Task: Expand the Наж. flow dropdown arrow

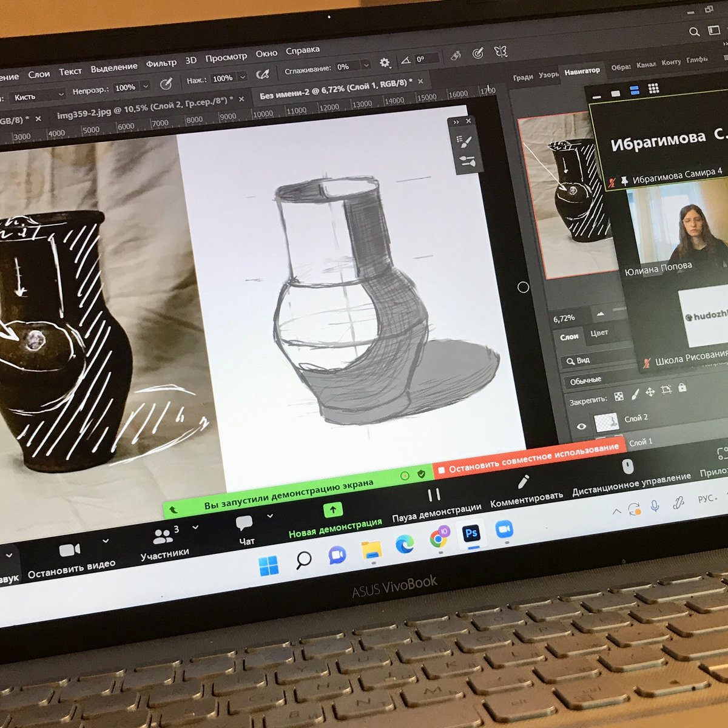Action: tap(243, 77)
